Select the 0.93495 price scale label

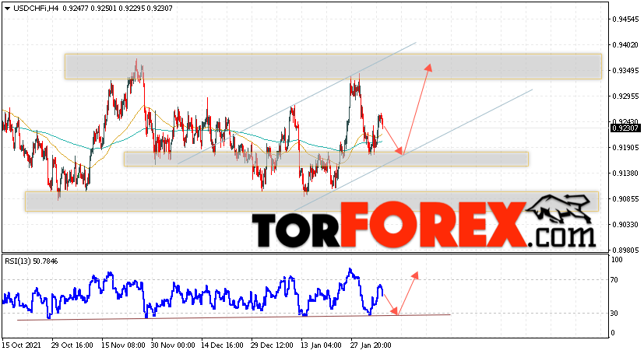click(625, 71)
